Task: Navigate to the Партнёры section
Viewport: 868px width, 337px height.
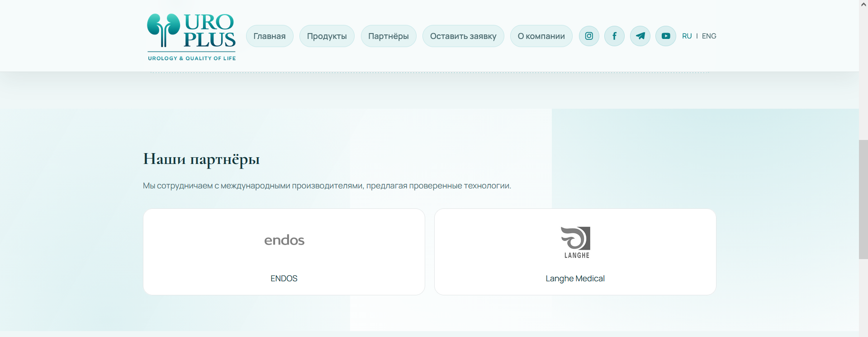Action: 389,36
